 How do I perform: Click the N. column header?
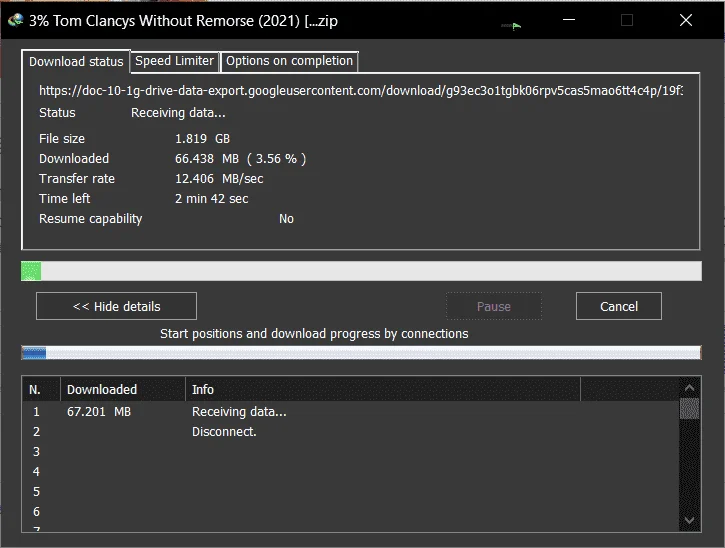point(41,389)
